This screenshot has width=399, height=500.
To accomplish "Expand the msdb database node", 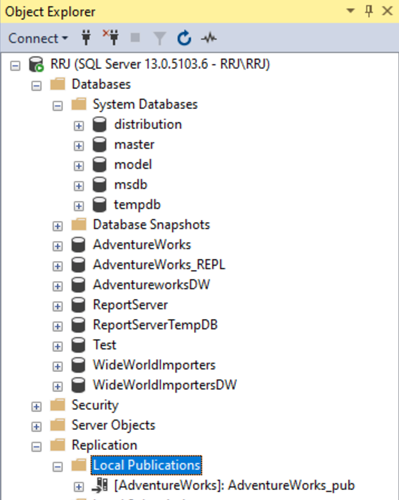I will pos(79,186).
